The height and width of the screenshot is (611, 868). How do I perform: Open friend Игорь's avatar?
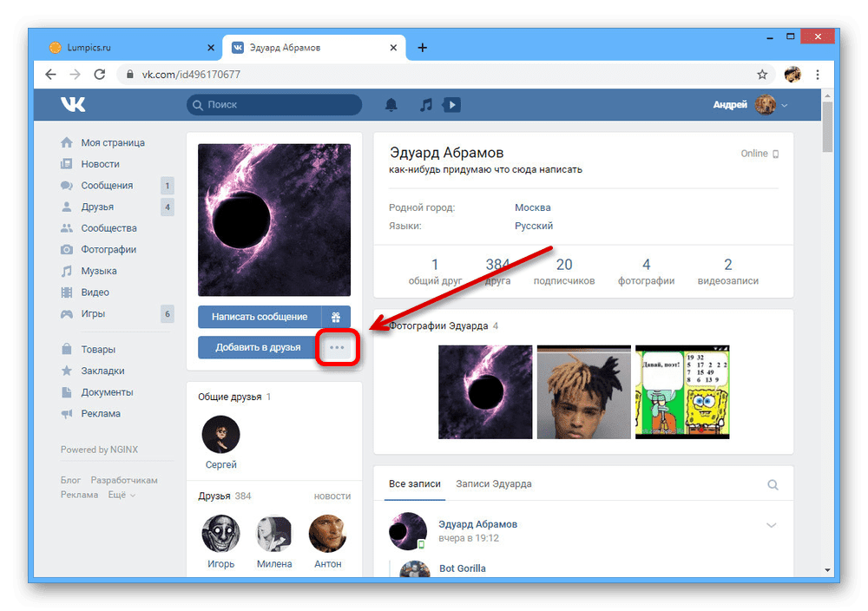pyautogui.click(x=220, y=534)
